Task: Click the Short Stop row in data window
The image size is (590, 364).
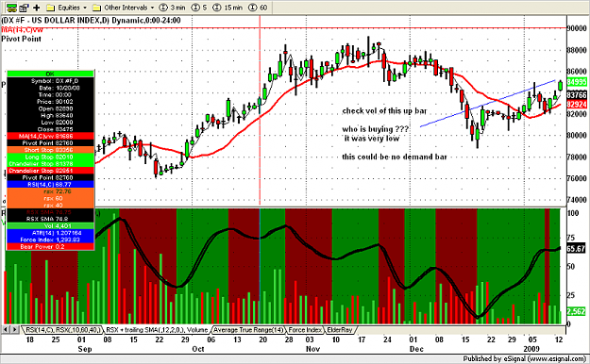Action: tap(50, 150)
